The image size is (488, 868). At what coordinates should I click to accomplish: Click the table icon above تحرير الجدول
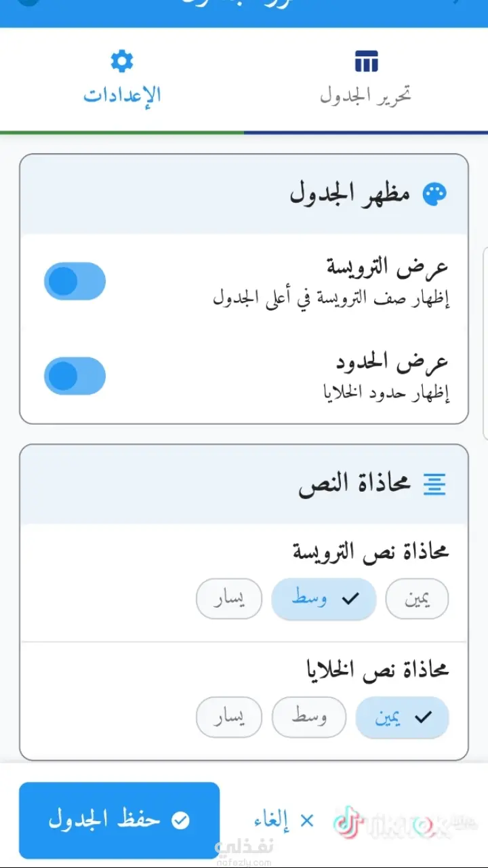click(366, 62)
